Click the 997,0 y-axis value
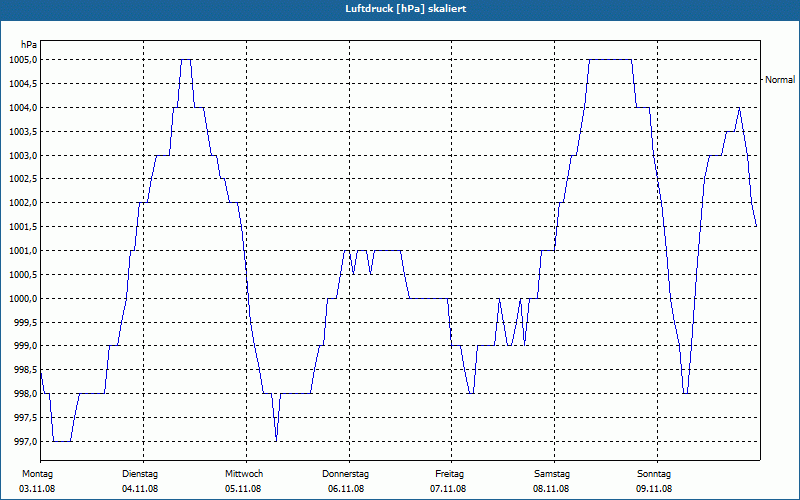800x500 pixels. (x=25, y=441)
